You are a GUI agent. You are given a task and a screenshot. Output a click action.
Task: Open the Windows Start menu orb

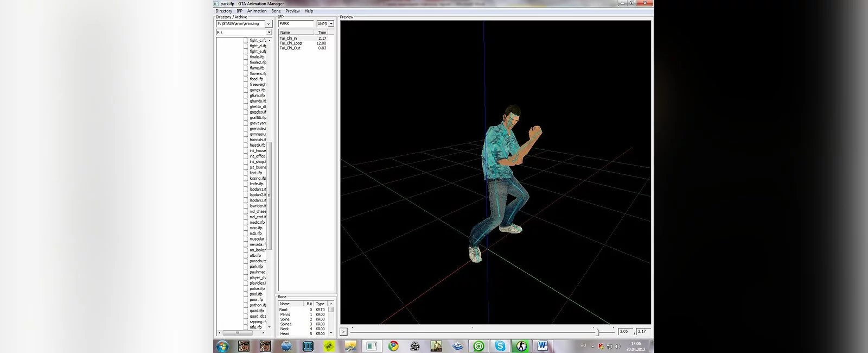pos(223,346)
